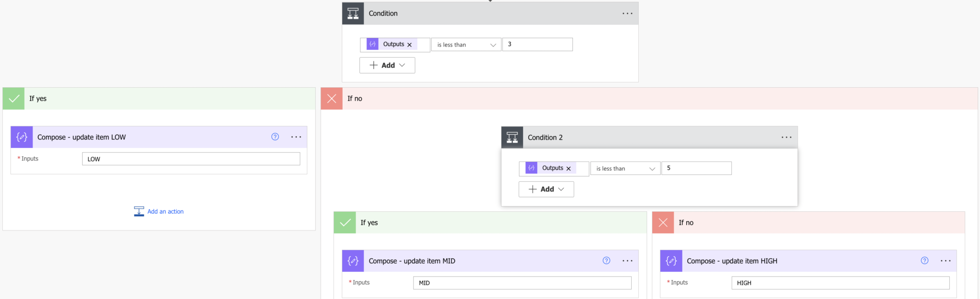The width and height of the screenshot is (980, 299).
Task: Click nested 'If yes' label below Condition 2
Action: [x=369, y=223]
